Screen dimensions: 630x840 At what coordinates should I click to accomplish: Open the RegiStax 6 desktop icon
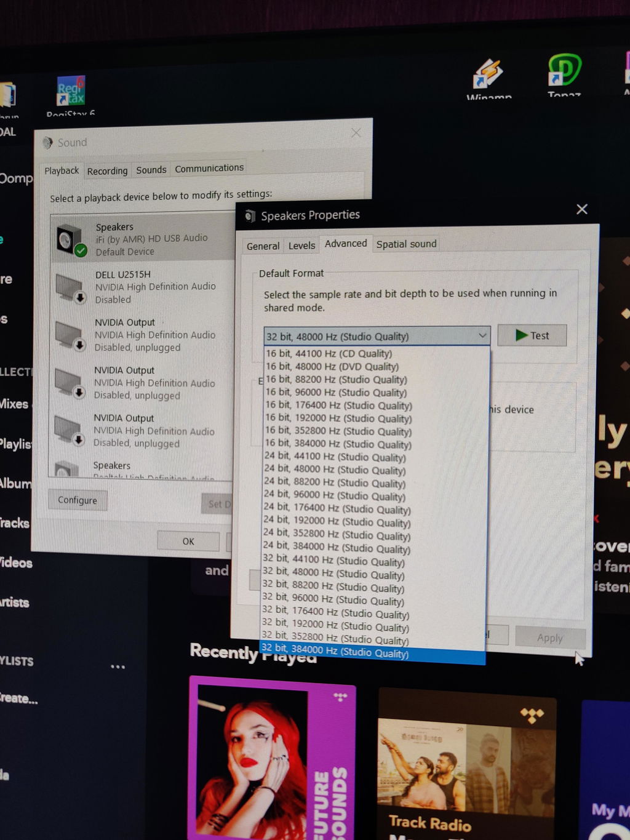71,91
